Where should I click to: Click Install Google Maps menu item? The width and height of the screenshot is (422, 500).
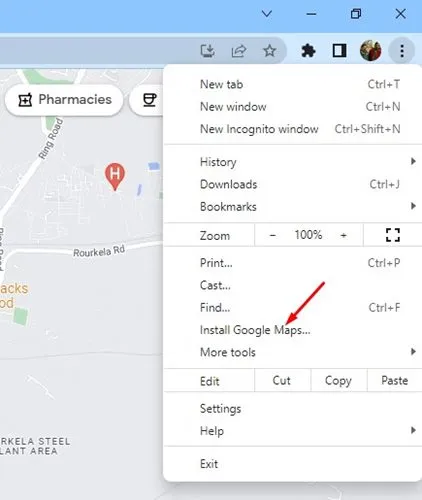pos(293,330)
